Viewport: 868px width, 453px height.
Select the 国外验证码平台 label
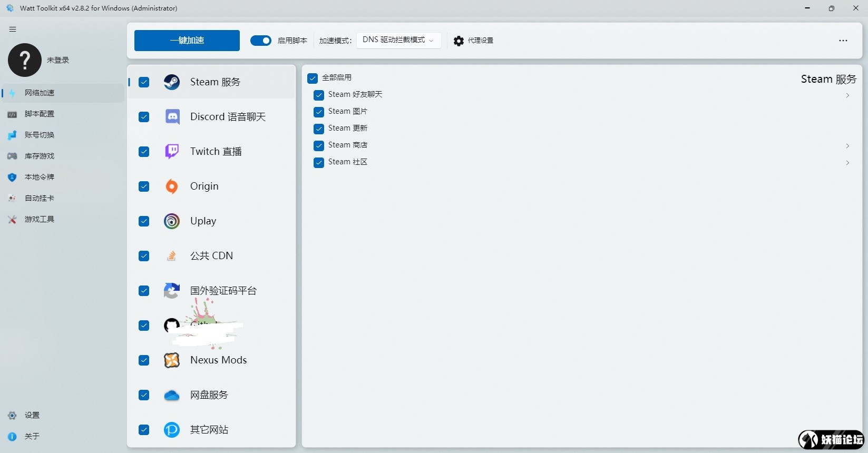(223, 291)
